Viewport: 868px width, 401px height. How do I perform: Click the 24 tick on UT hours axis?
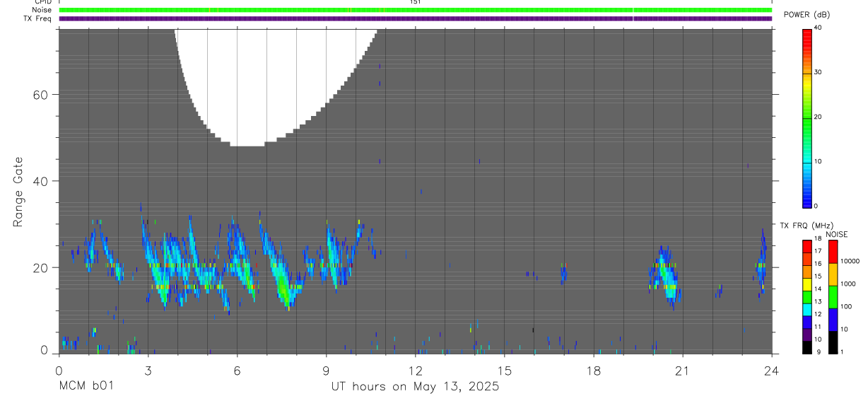pos(772,370)
